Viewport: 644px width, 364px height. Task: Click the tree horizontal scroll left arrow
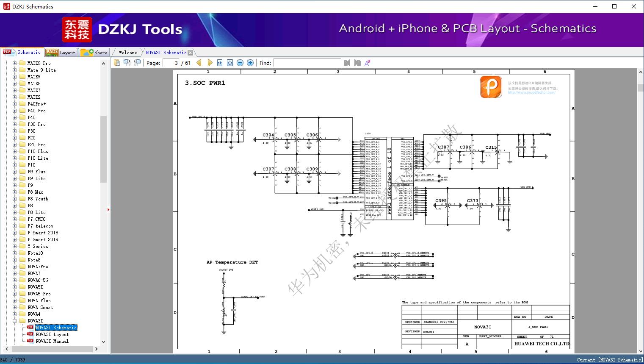[x=6, y=349]
